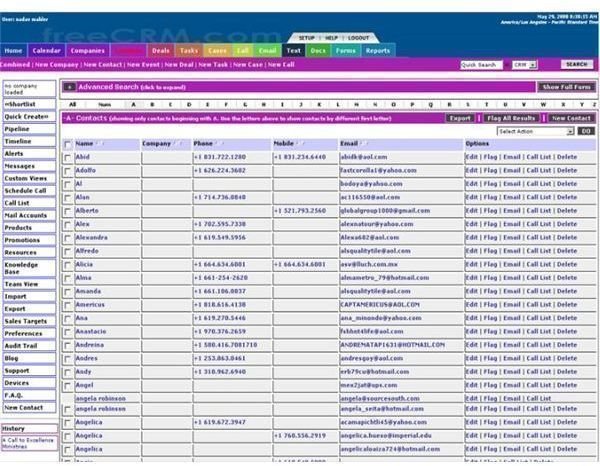Open the Tasks tab

click(x=189, y=51)
